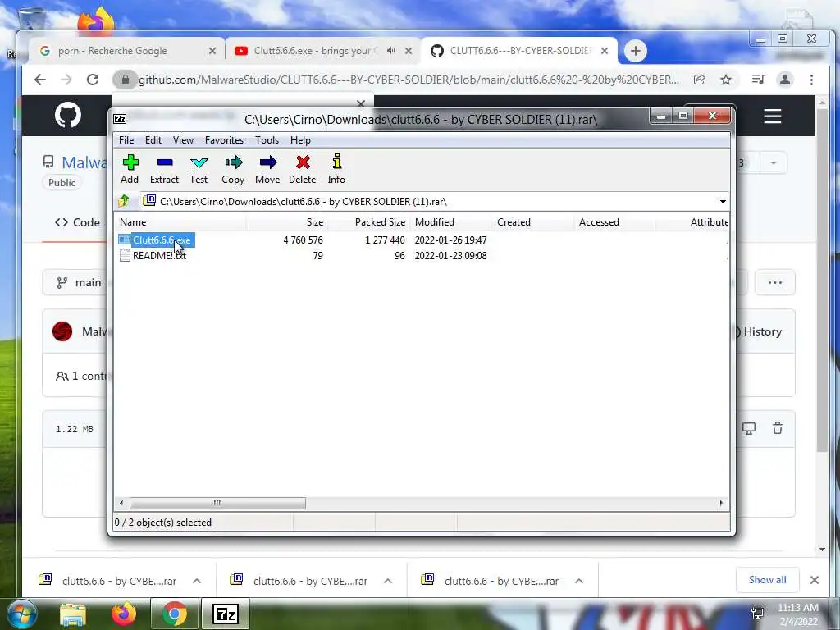The height and width of the screenshot is (630, 840).
Task: Open Firefox from the taskbar
Action: pos(124,614)
